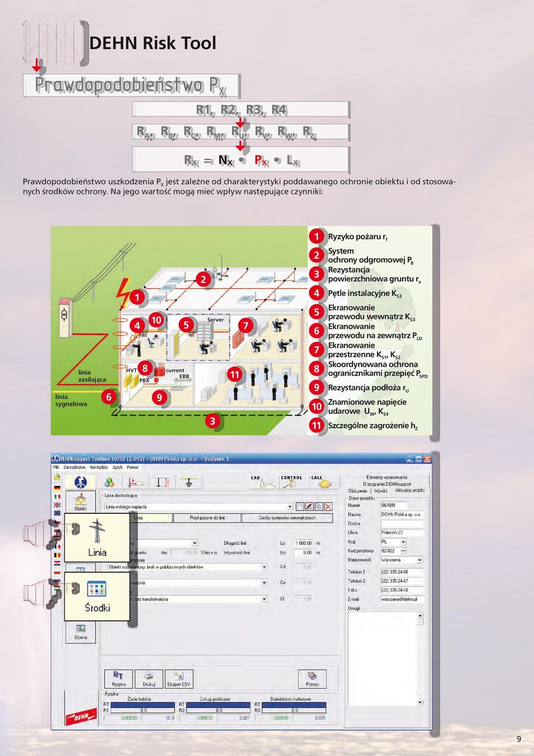The width and height of the screenshot is (534, 756).
Task: Open the Zarządzanie menu
Action: [73, 468]
